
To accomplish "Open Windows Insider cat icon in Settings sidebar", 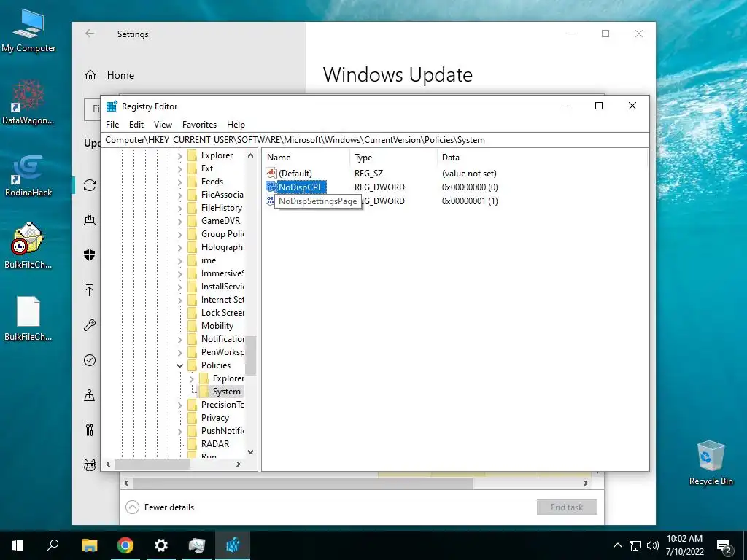I will click(90, 465).
